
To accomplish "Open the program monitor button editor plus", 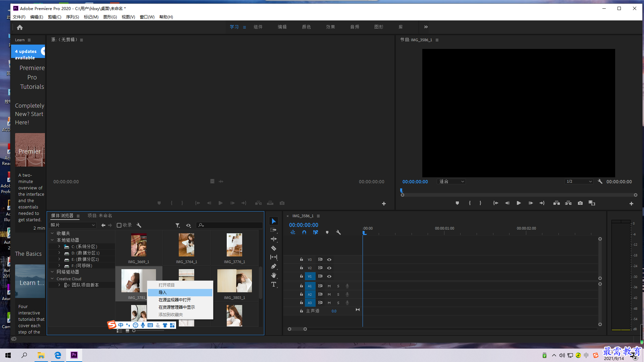I will (631, 203).
